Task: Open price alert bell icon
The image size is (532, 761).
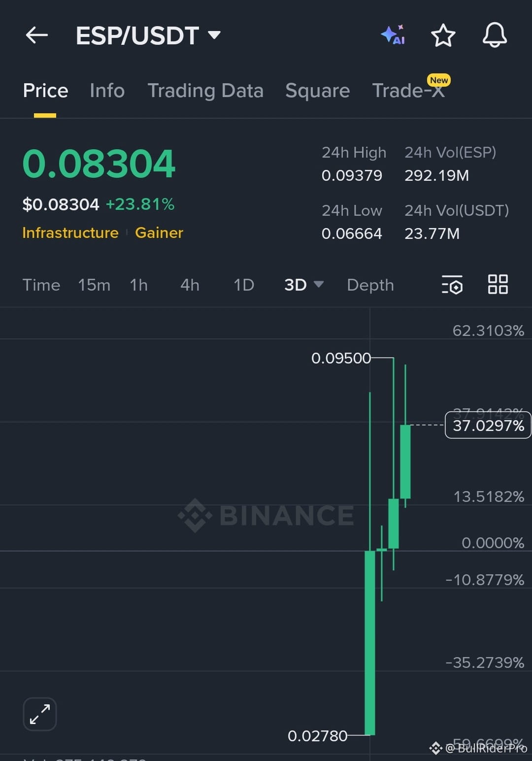Action: coord(495,35)
